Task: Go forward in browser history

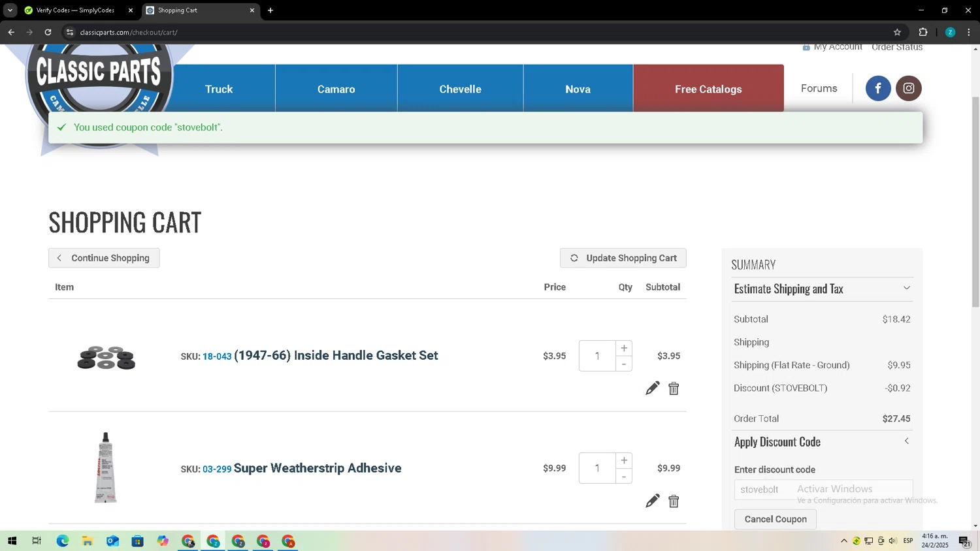Action: (x=29, y=32)
